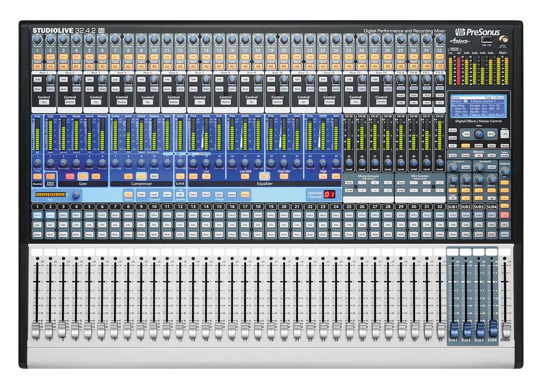Image resolution: width=542 pixels, height=392 pixels.
Task: Turn the Aux 1 Output knob
Action: point(50,79)
